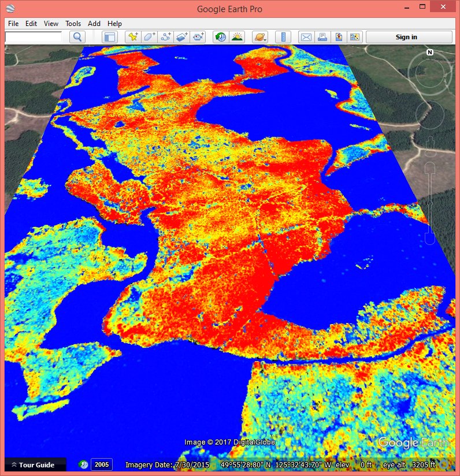Add an image overlay
Viewport: 460px width, 476px height.
click(182, 37)
